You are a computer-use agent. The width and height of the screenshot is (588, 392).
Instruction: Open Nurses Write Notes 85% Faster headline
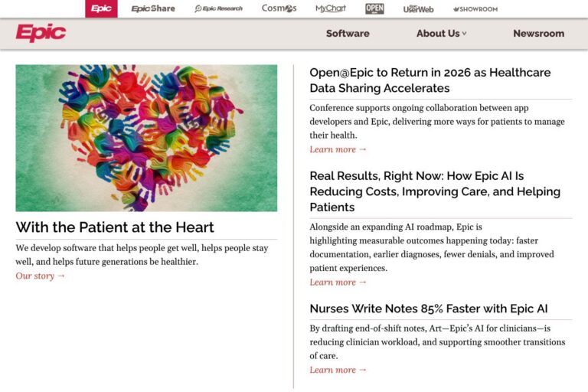(x=428, y=309)
